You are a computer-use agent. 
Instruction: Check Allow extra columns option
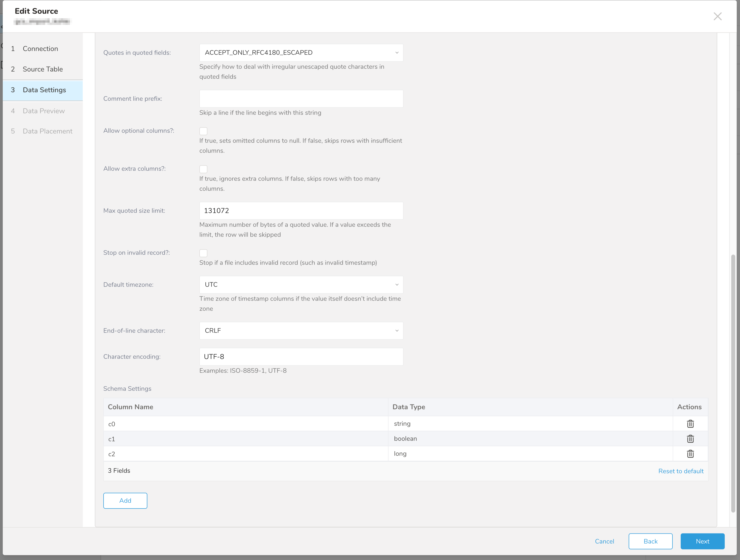[x=203, y=169]
